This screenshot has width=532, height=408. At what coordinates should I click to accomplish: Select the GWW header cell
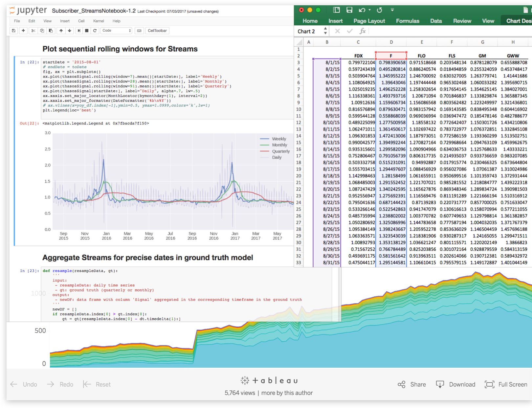click(x=513, y=56)
